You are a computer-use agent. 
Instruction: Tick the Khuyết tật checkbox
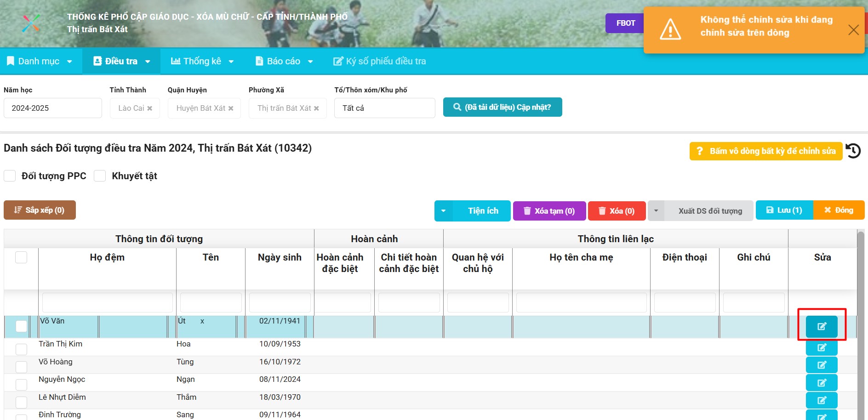[100, 176]
